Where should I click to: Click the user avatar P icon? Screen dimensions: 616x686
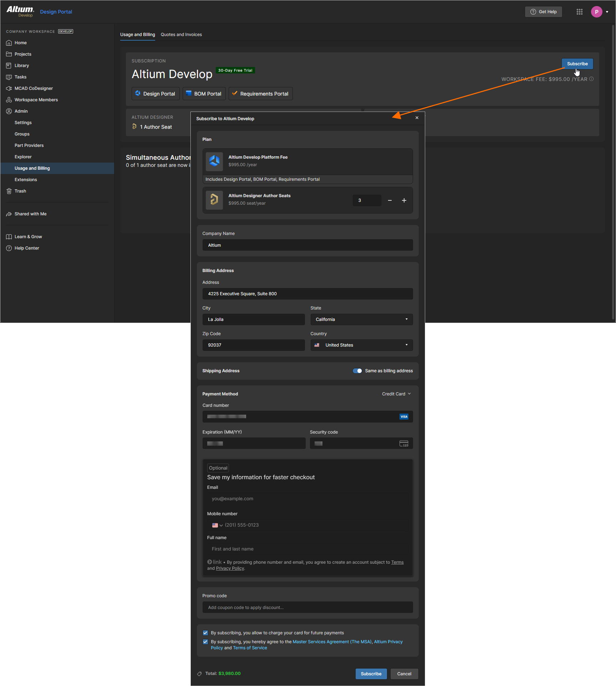(x=597, y=12)
